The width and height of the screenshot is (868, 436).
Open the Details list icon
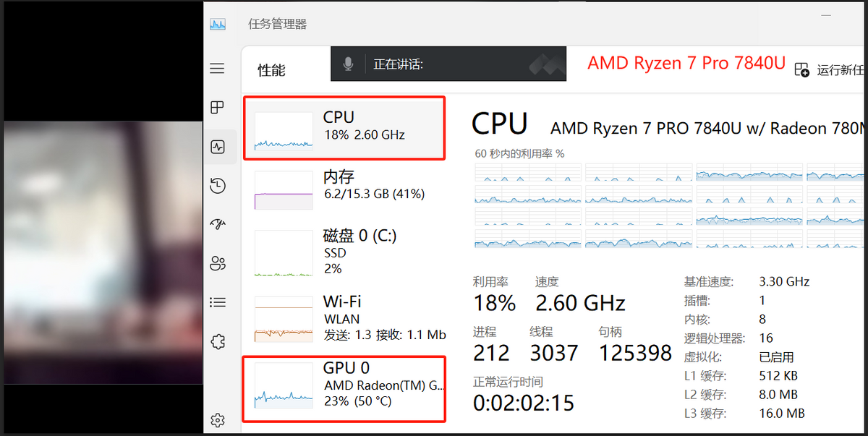point(218,302)
